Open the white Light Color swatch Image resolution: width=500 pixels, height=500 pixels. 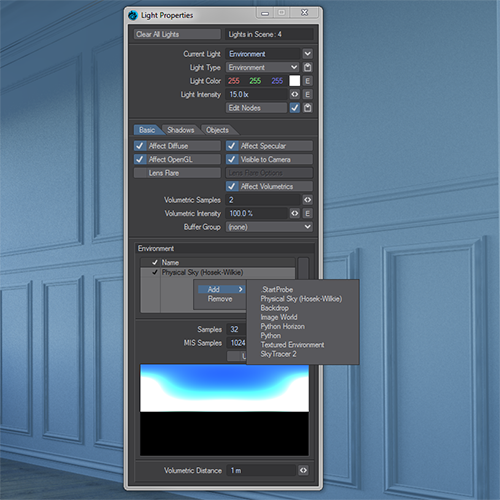tap(294, 81)
